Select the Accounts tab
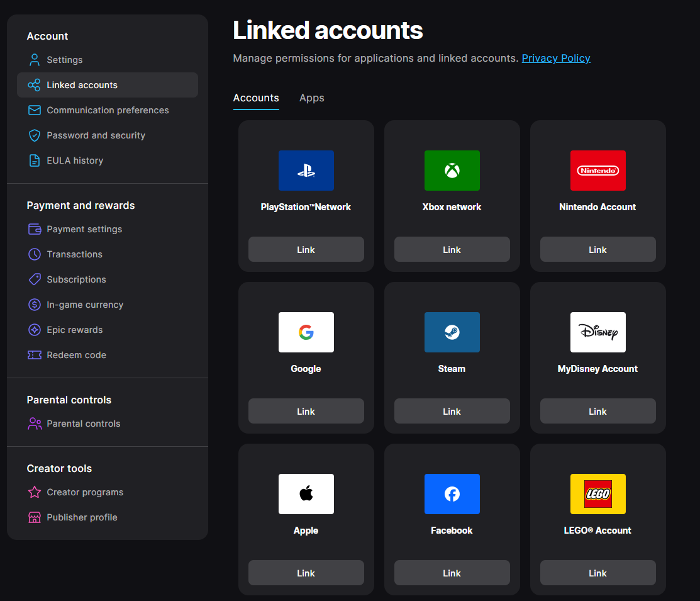Screen dimensions: 700x601 pyautogui.click(x=256, y=98)
